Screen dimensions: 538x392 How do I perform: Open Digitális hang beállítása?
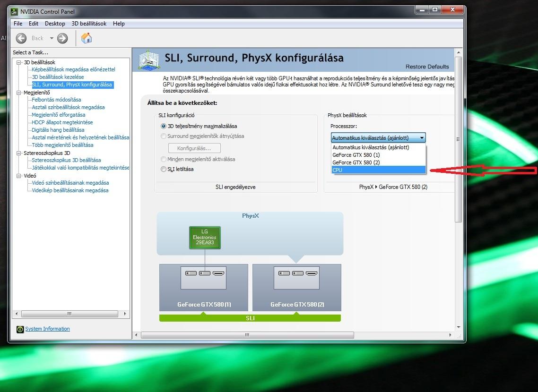[x=58, y=130]
